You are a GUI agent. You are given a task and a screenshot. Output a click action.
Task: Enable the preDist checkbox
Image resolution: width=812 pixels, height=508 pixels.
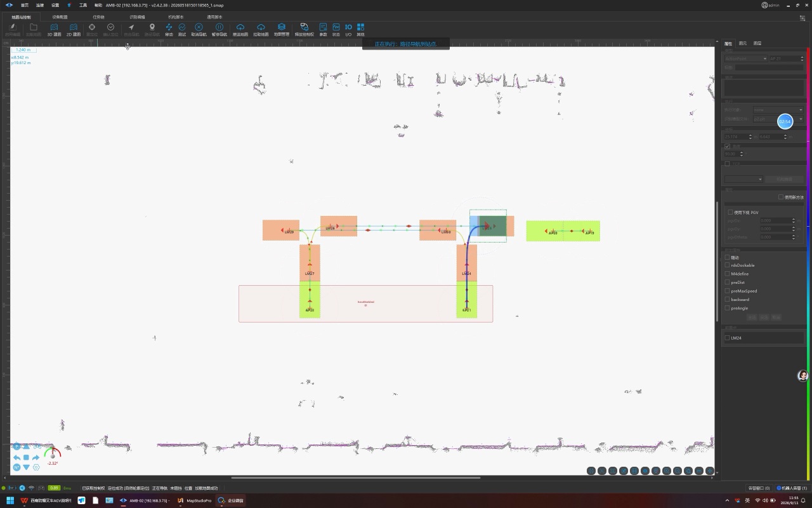click(727, 282)
